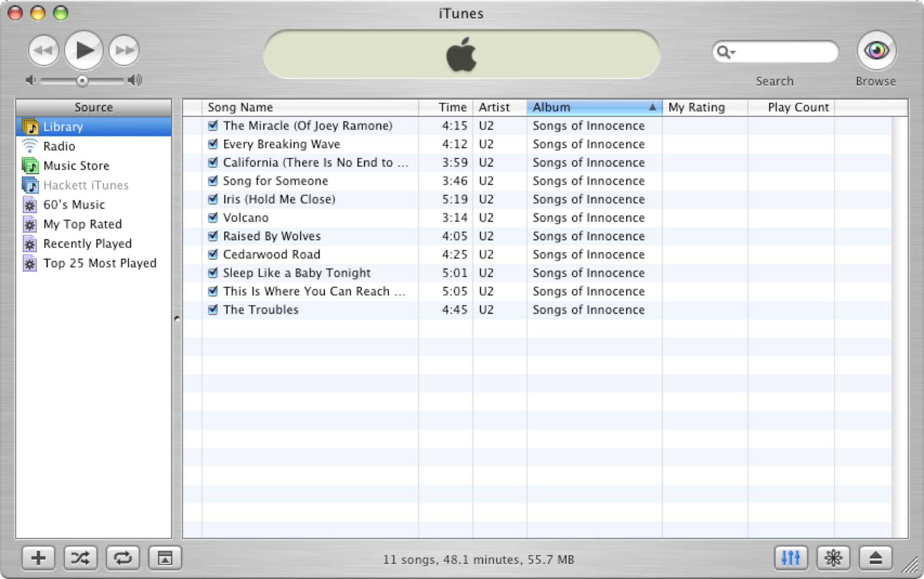Open Radio in the Source list
Image resolution: width=924 pixels, height=579 pixels.
[x=94, y=146]
